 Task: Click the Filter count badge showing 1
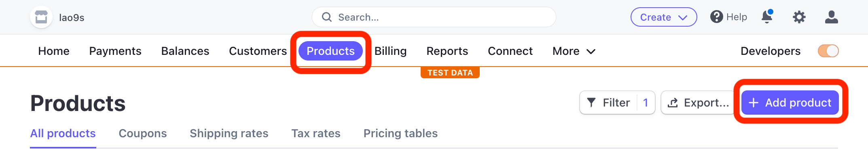646,103
